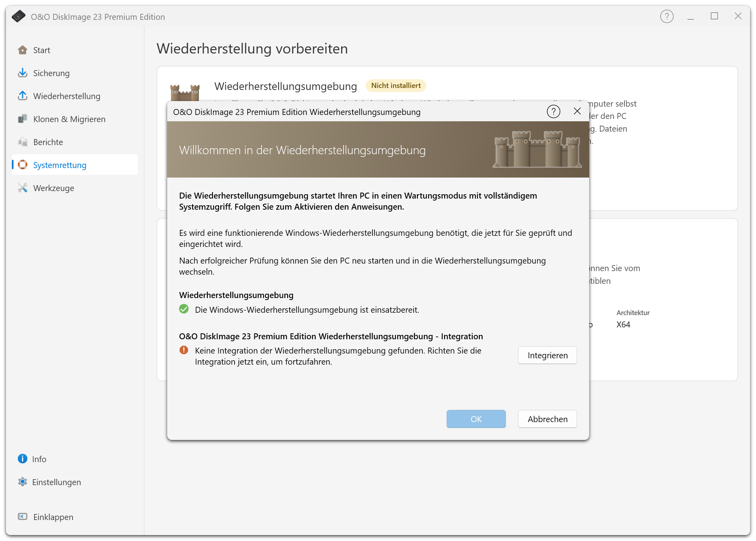Viewport: 756px width, 541px height.
Task: Click the Start home icon in sidebar
Action: (x=23, y=50)
